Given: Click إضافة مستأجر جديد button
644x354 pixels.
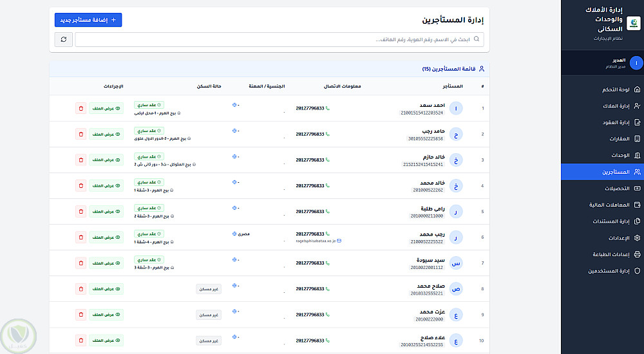Looking at the screenshot, I should pyautogui.click(x=88, y=20).
